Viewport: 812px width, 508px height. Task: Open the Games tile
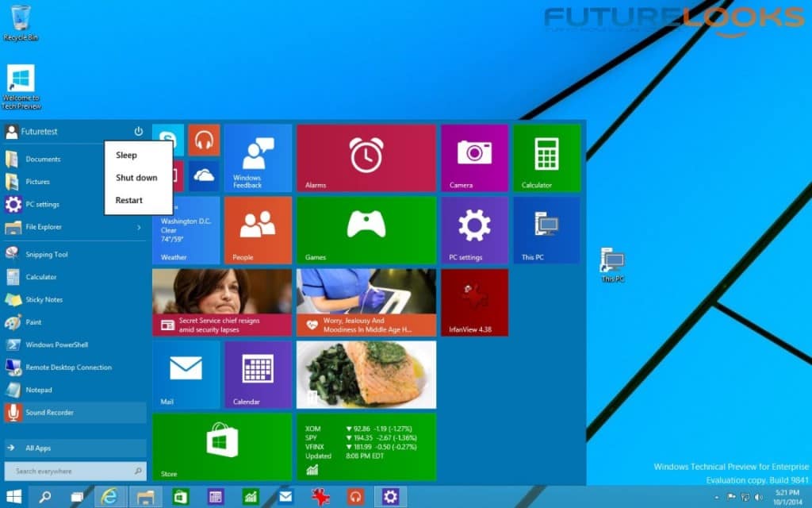[366, 230]
